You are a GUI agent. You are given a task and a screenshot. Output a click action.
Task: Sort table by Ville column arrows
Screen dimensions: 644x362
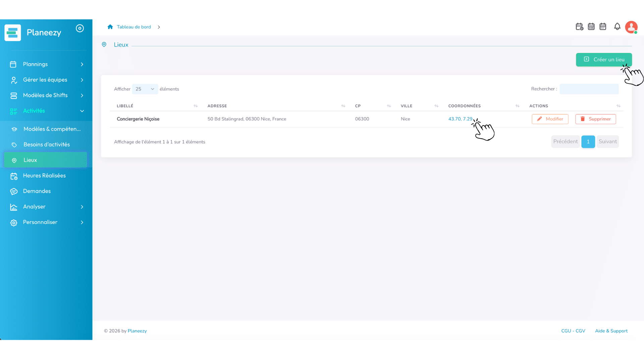click(x=436, y=106)
